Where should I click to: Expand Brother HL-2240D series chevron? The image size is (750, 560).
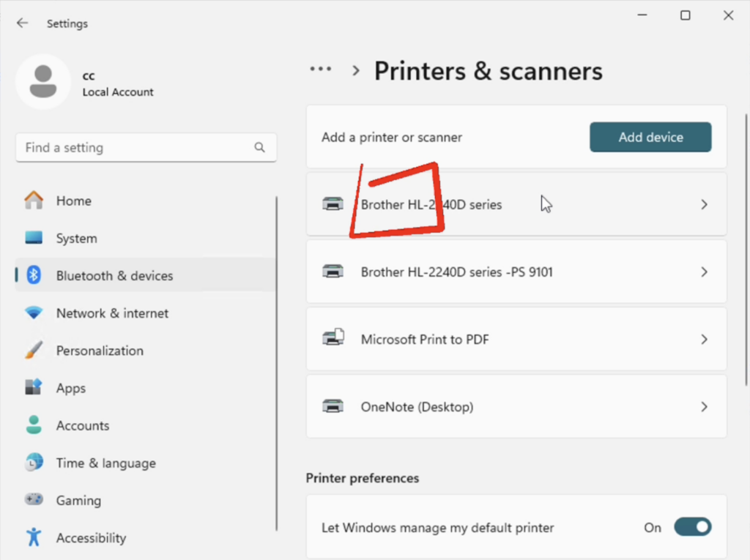(x=704, y=205)
